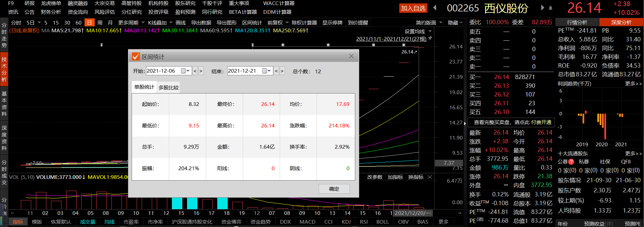Go to next stock with right arrow
Screen dimensions: 644x227
[542, 8]
